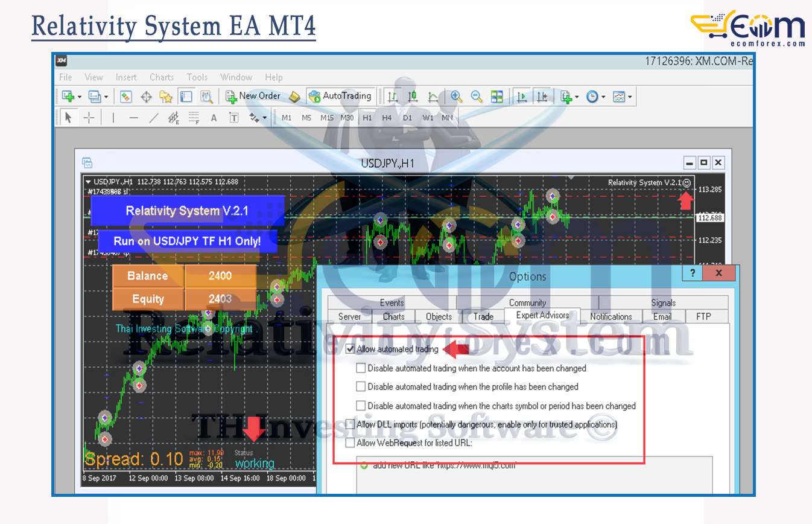The height and width of the screenshot is (524, 812).
Task: Expand the new chart dropdown arrow
Action: 79,97
